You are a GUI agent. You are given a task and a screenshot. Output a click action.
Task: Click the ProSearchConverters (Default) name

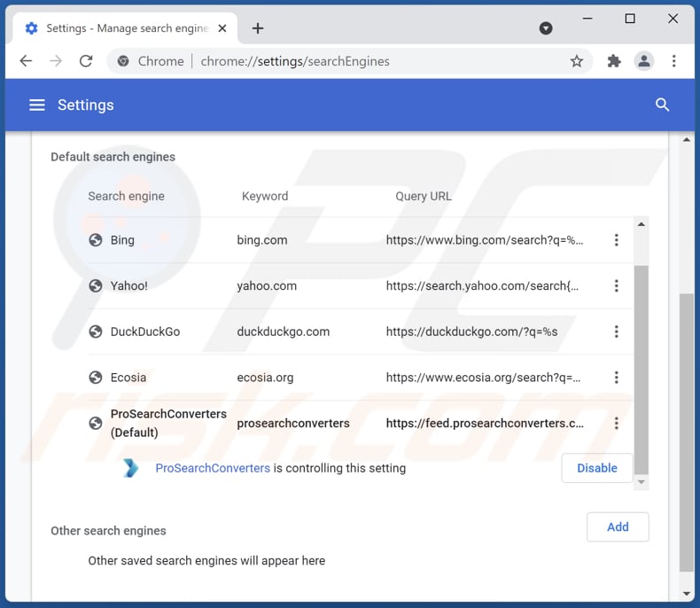pyautogui.click(x=168, y=423)
